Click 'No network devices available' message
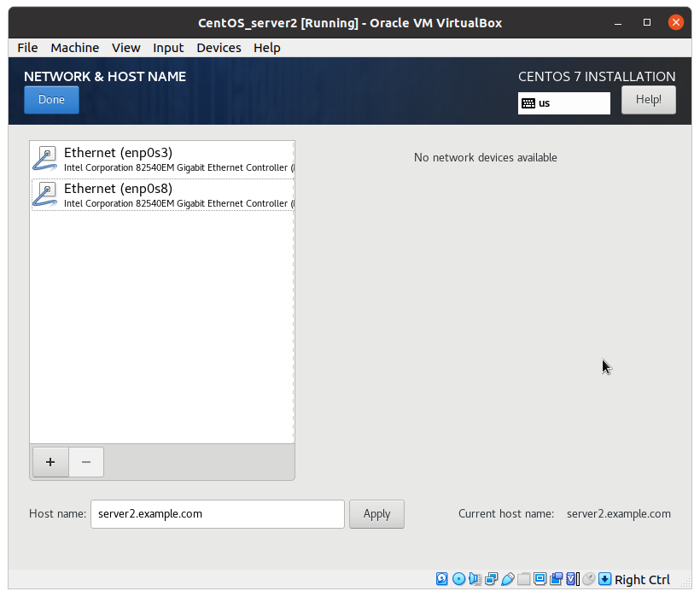Viewport: 700px width, 597px height. 485,158
